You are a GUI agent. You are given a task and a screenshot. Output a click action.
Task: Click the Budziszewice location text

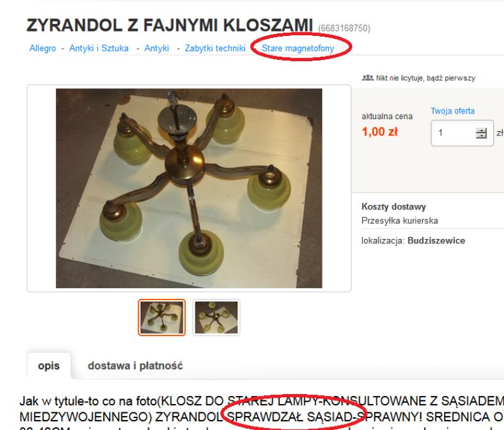tap(436, 241)
